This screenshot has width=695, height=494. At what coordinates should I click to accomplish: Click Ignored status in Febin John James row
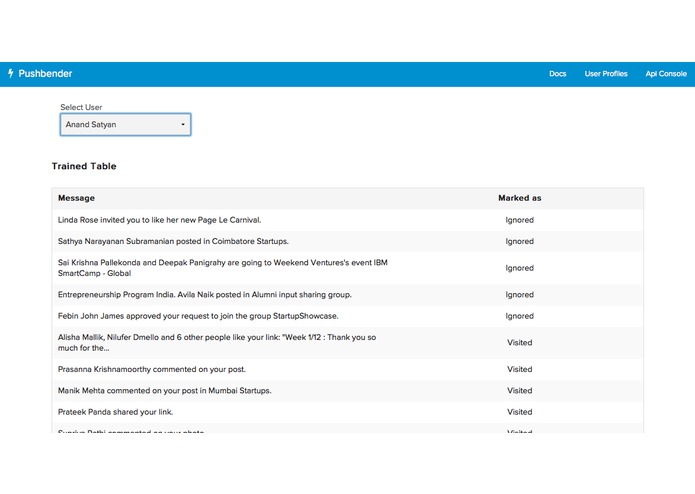point(519,316)
